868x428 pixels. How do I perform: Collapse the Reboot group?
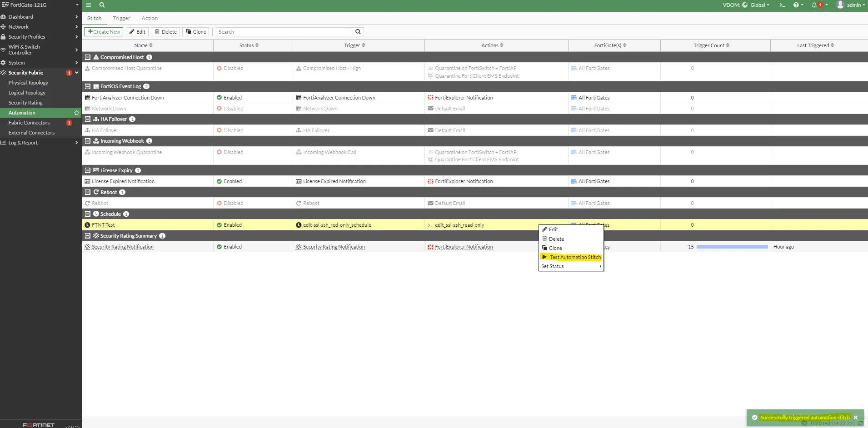88,192
